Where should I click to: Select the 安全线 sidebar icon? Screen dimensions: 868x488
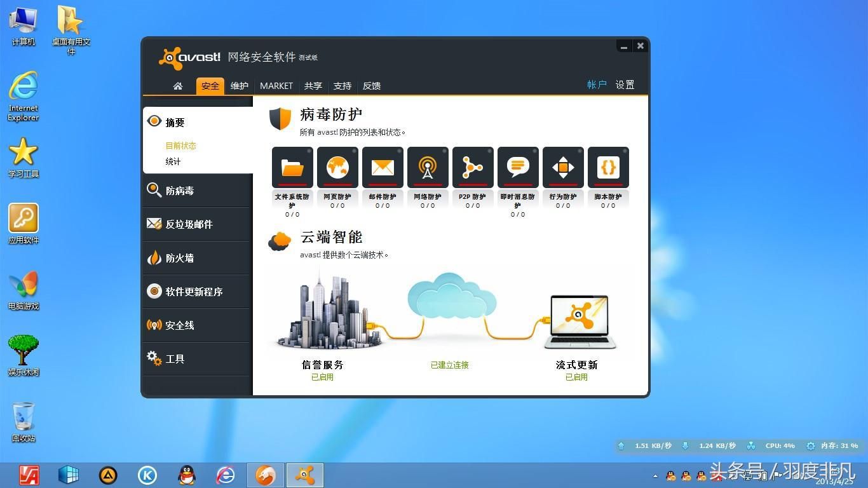(x=153, y=325)
